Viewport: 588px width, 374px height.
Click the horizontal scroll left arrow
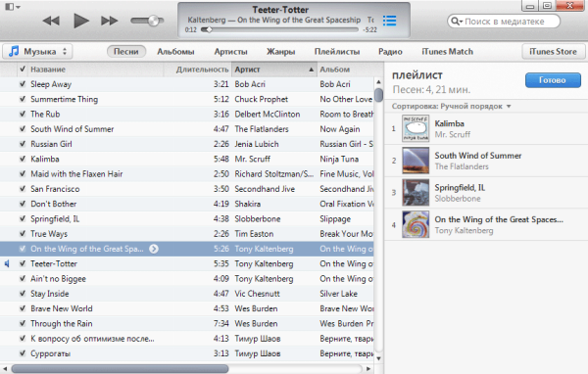(5, 369)
